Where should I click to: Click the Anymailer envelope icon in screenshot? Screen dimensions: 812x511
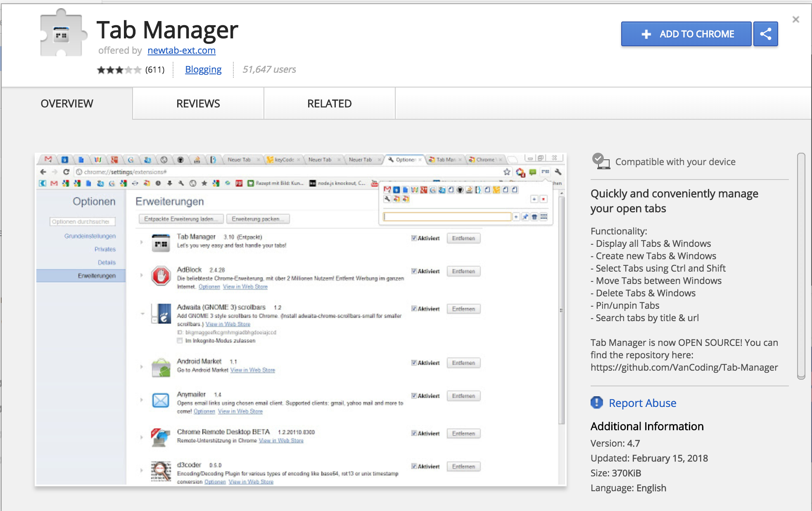coord(161,400)
